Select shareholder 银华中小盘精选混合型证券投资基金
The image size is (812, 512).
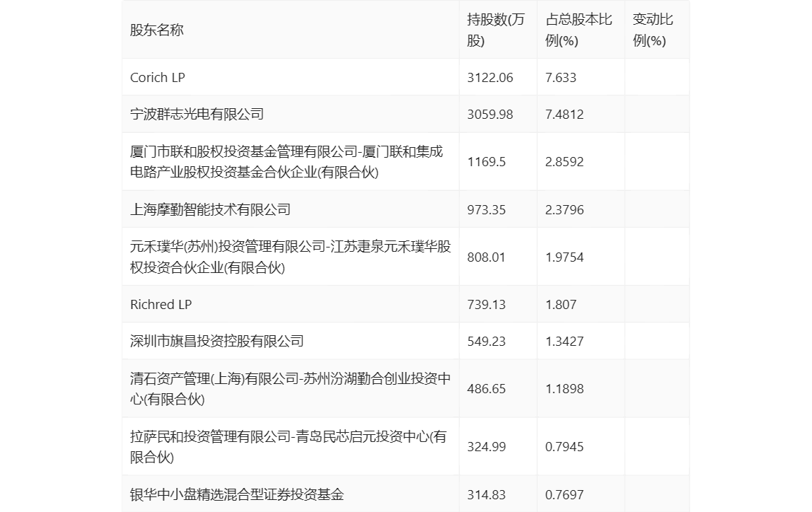237,495
